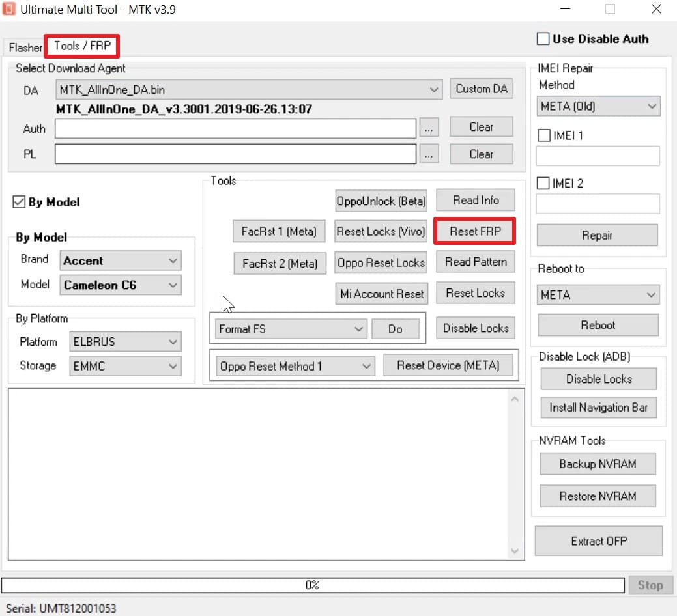Browse for PL file with ellipsis button

coord(428,154)
